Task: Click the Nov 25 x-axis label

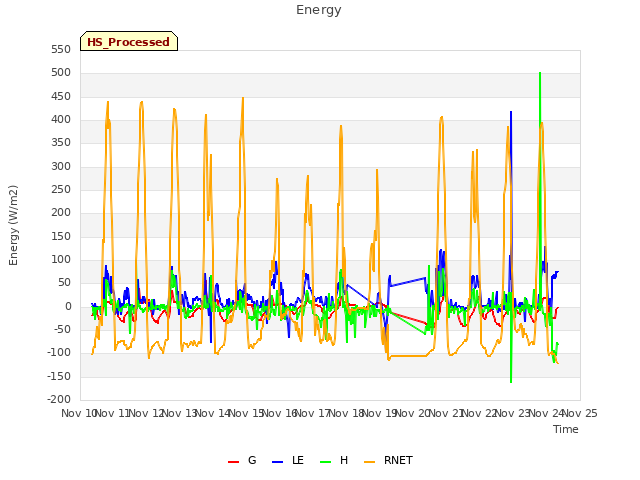Action: click(580, 413)
